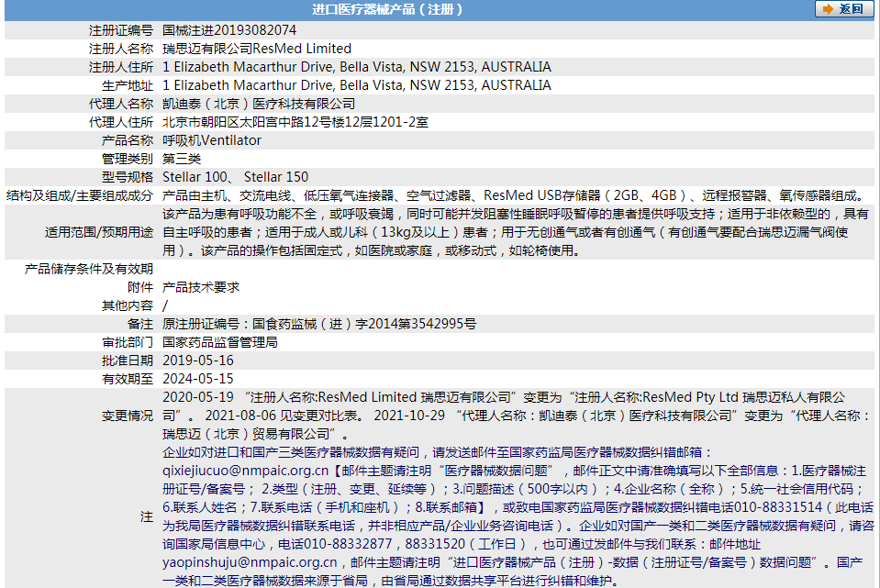Select agent name 凯迪泰（北京）医疗科技有限公司

click(x=258, y=104)
